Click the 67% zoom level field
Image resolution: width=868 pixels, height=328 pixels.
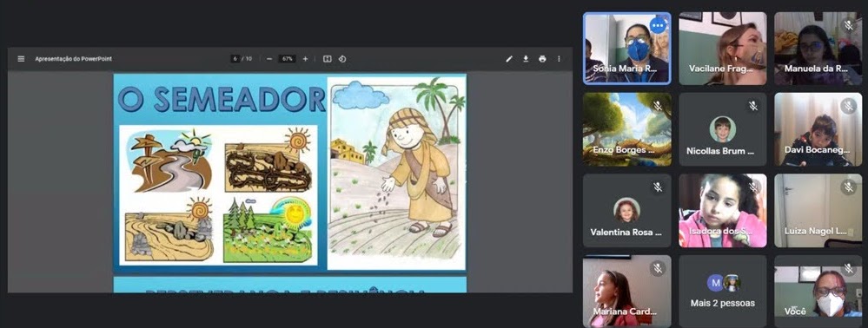(x=287, y=59)
